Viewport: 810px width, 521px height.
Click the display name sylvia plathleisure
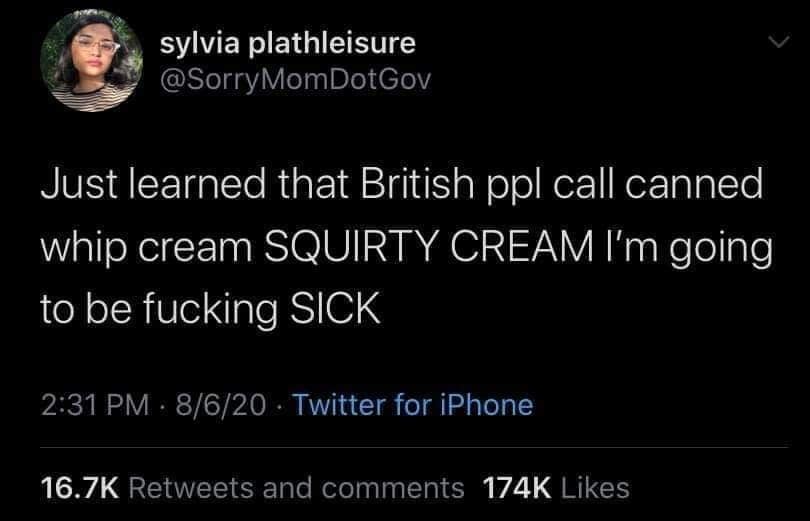(288, 43)
